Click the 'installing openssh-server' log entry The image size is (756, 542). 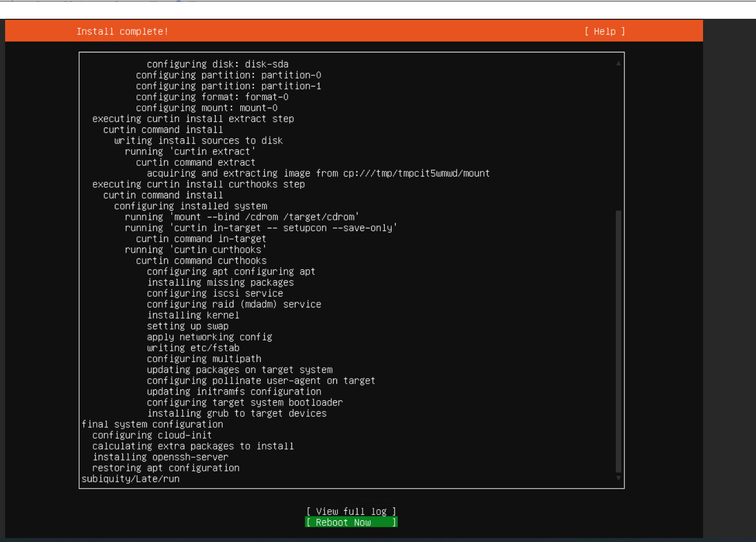point(160,457)
